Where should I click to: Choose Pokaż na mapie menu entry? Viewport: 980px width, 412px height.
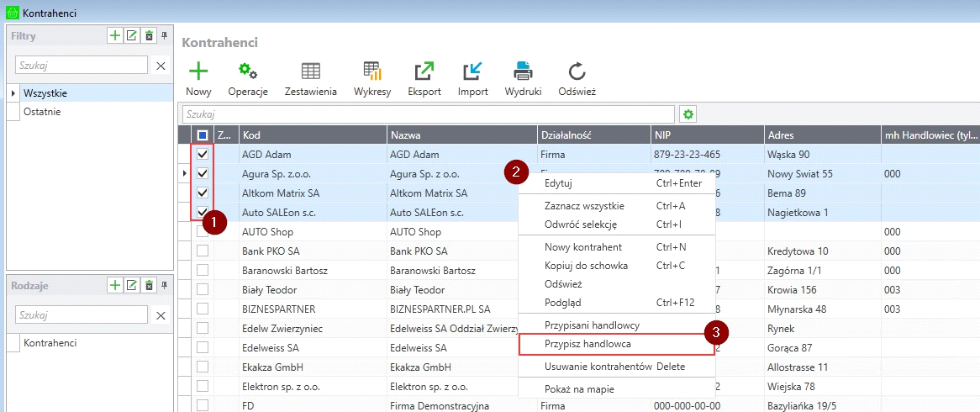pos(579,389)
